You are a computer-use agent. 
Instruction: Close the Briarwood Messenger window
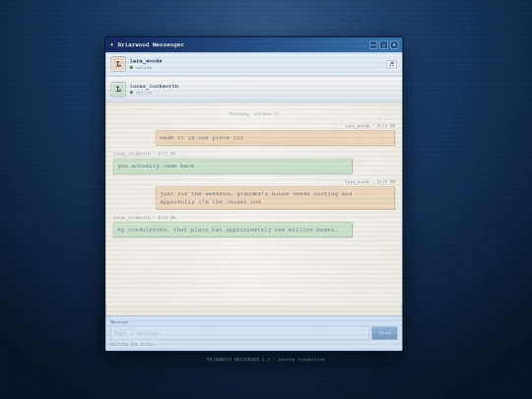point(394,44)
